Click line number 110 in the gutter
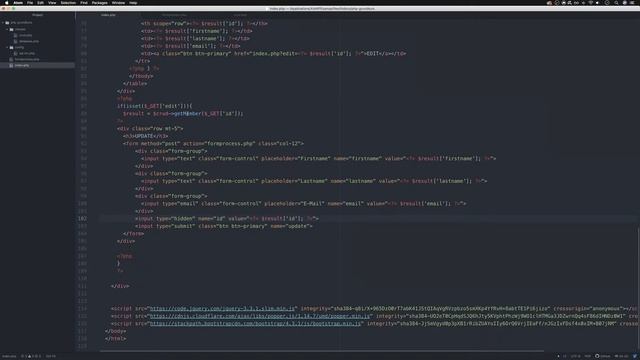 click(x=82, y=278)
